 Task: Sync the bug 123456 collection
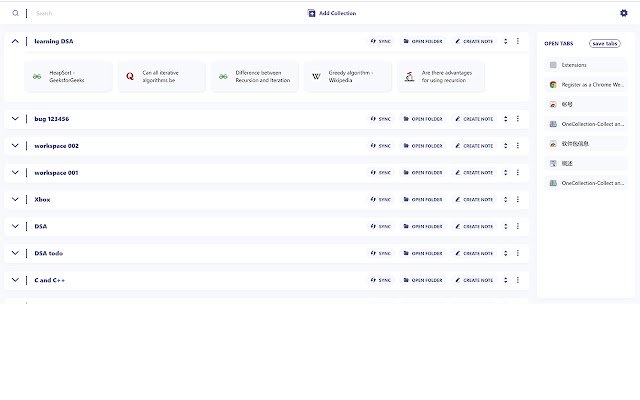(380, 119)
